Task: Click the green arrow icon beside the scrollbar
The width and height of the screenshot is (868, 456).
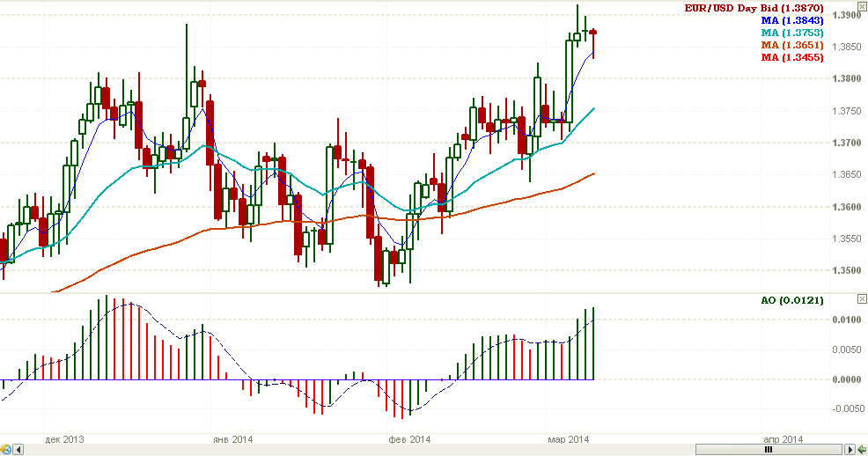Action: 863,449
